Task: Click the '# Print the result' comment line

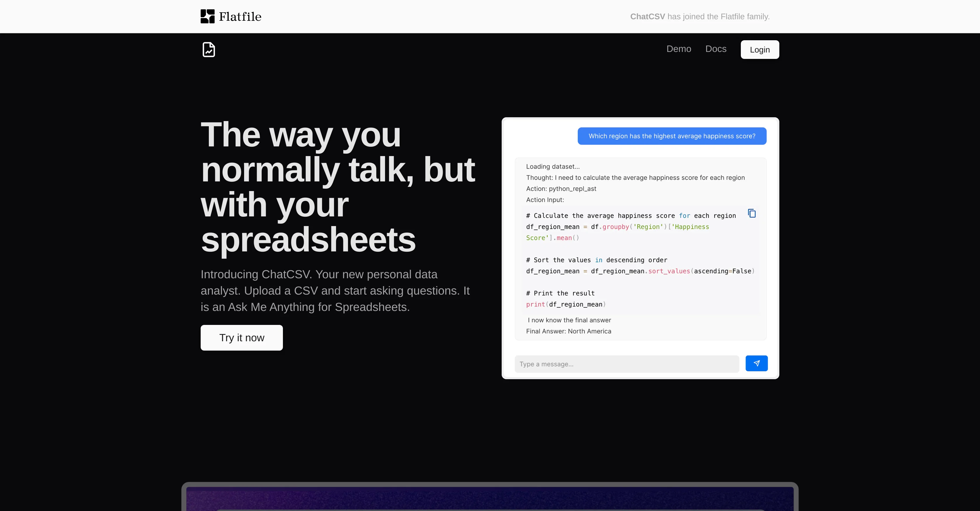Action: pyautogui.click(x=560, y=293)
